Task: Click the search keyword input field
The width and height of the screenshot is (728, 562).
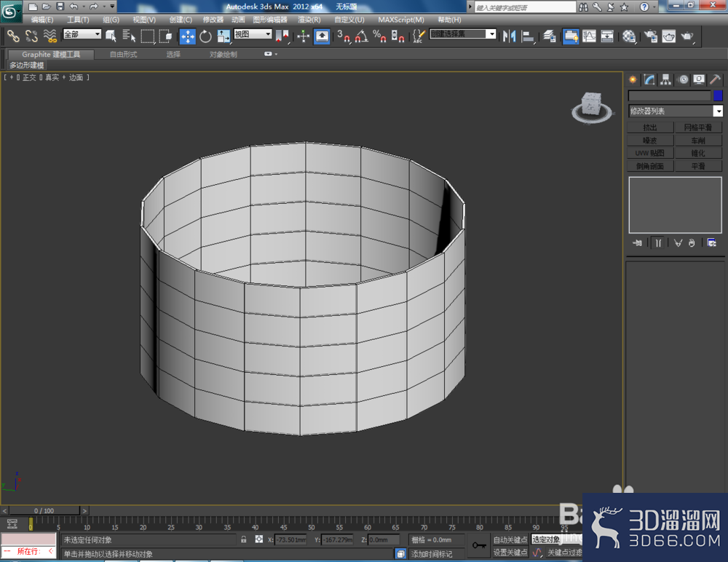Action: pos(525,7)
